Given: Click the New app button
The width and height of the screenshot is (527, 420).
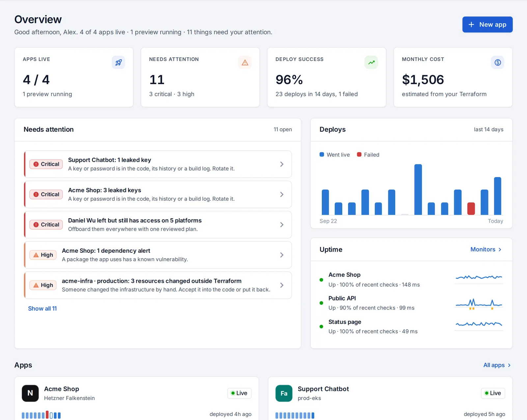Looking at the screenshot, I should 487,25.
